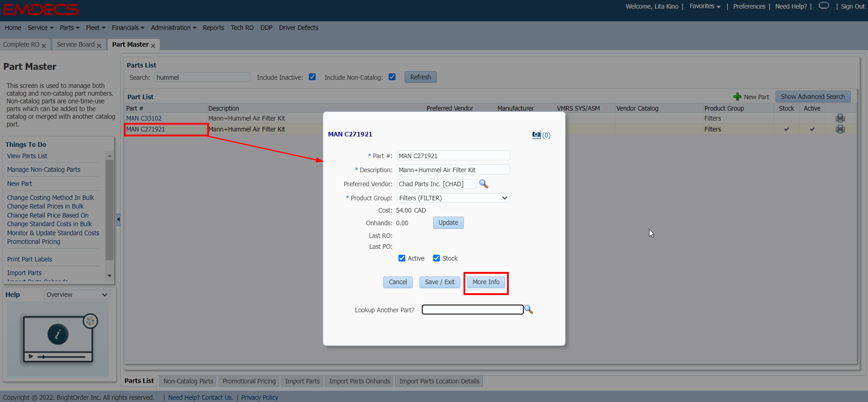Viewport: 868px width, 402px height.
Task: Close the Service Board tab
Action: (x=99, y=45)
